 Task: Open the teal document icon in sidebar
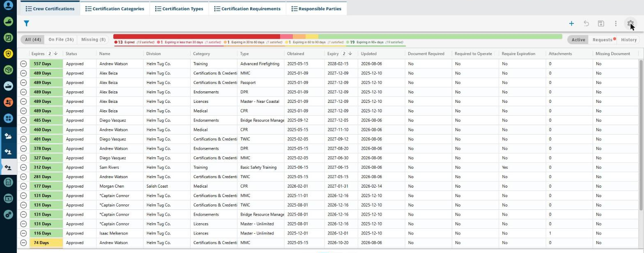click(x=8, y=183)
